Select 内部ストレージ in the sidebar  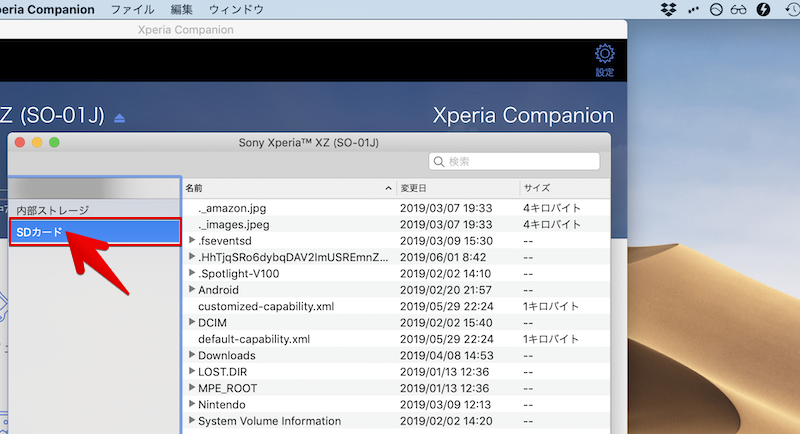[53, 210]
